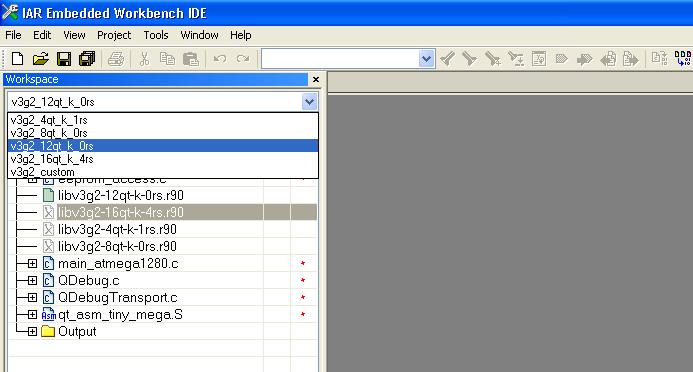693x372 pixels.
Task: Click the Cut scissors icon
Action: 144,58
